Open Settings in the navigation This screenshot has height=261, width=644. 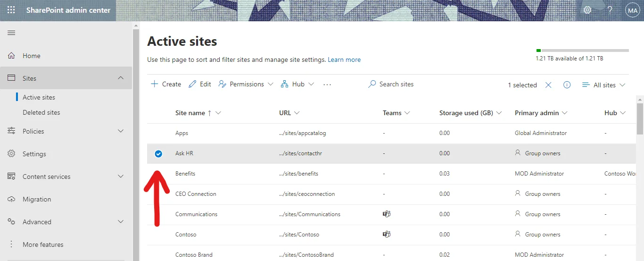click(x=34, y=154)
